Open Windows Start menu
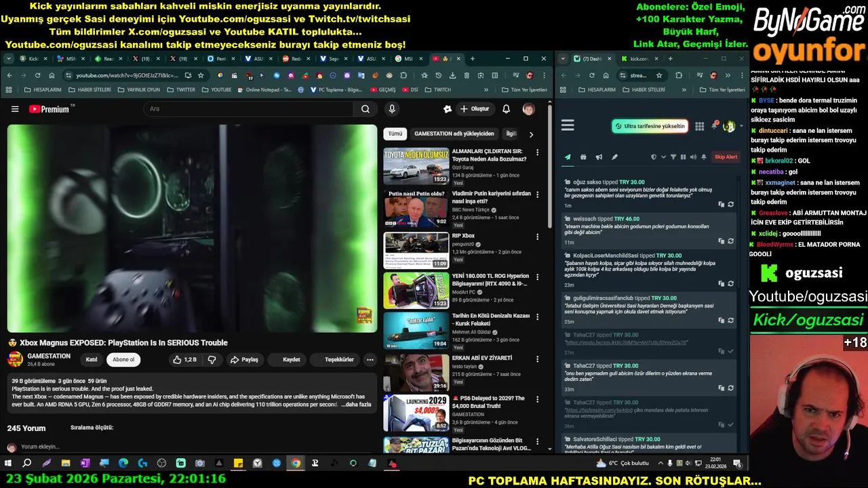868x488 pixels. 8,464
